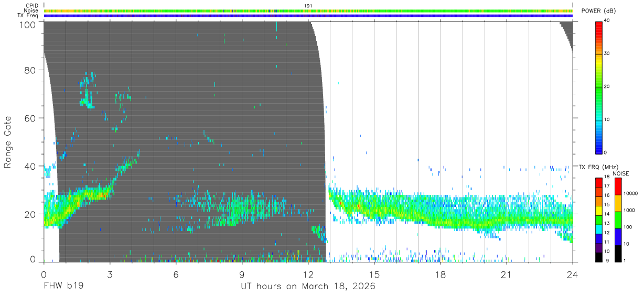
Task: Click the TX FRQ (MHz) color scale bar
Action: tap(599, 220)
